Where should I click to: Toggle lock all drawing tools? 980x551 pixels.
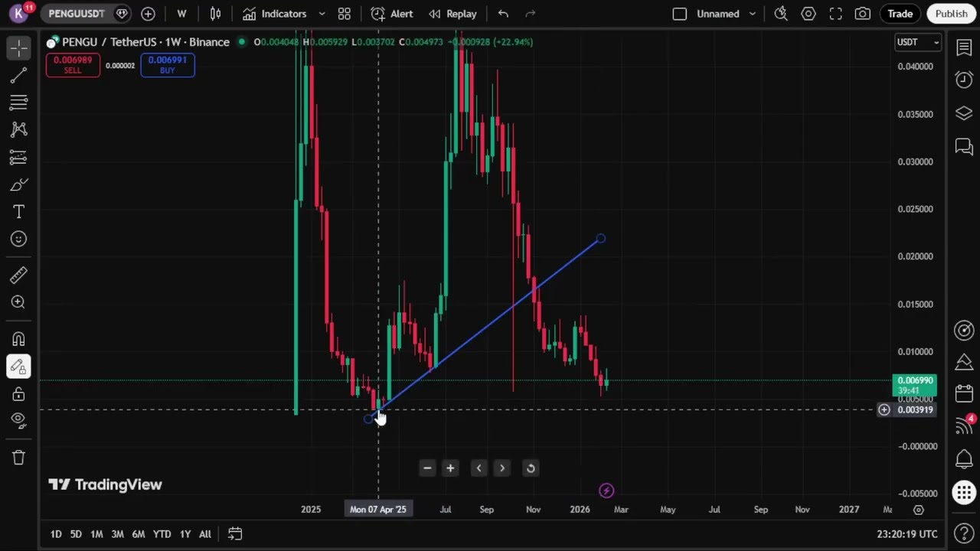click(18, 394)
